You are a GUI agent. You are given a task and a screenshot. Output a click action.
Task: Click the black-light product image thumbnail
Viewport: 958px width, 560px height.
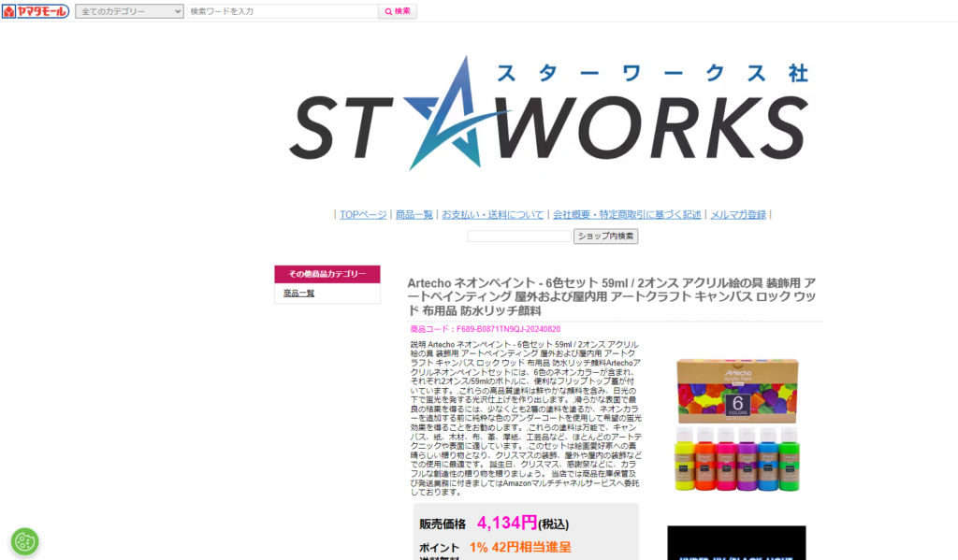[736, 543]
